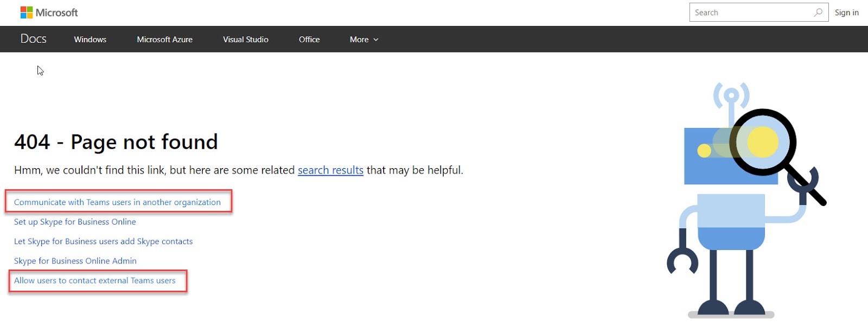Click the 404 - Page not found heading
The height and width of the screenshot is (333, 868).
(116, 142)
